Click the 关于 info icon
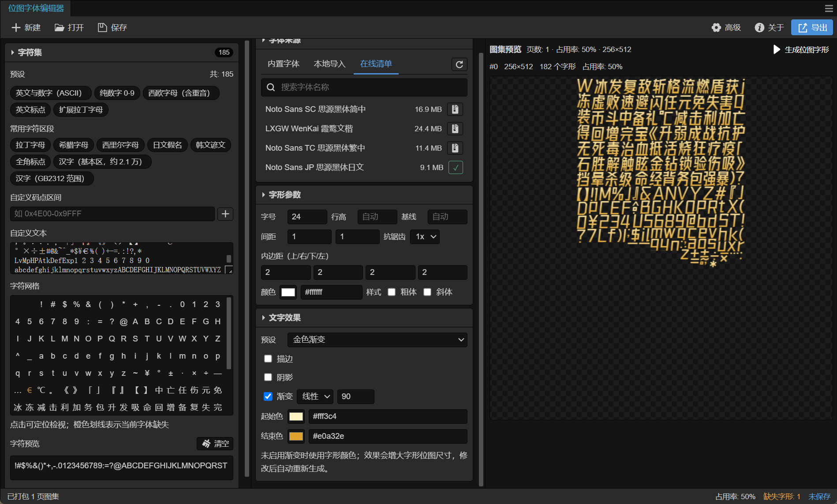 click(759, 28)
